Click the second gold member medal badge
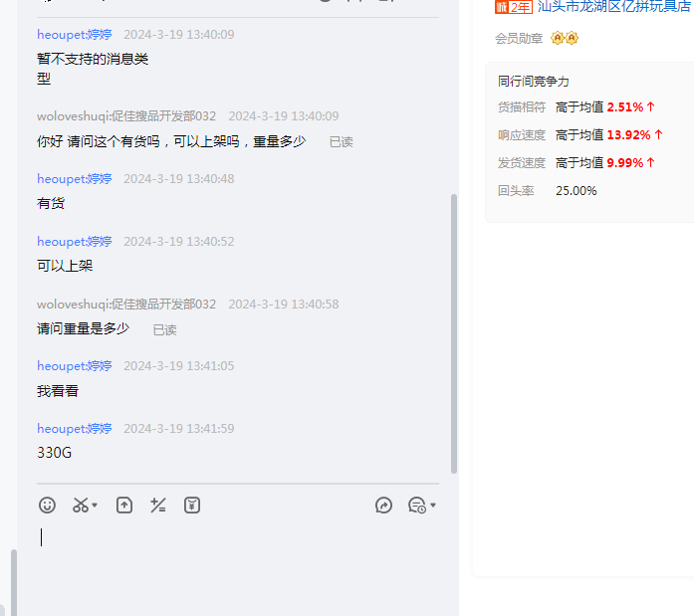This screenshot has width=694, height=616. coord(573,38)
